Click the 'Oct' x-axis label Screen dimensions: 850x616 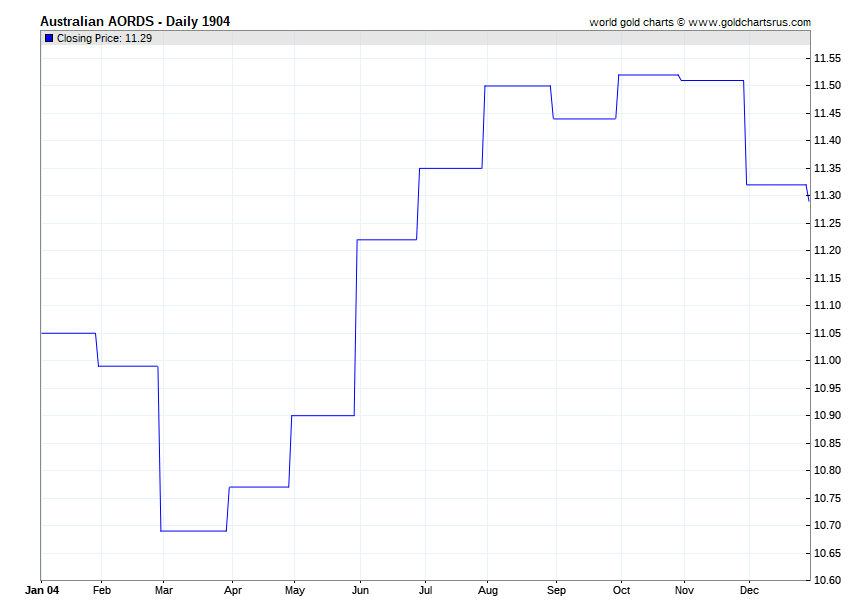[621, 590]
